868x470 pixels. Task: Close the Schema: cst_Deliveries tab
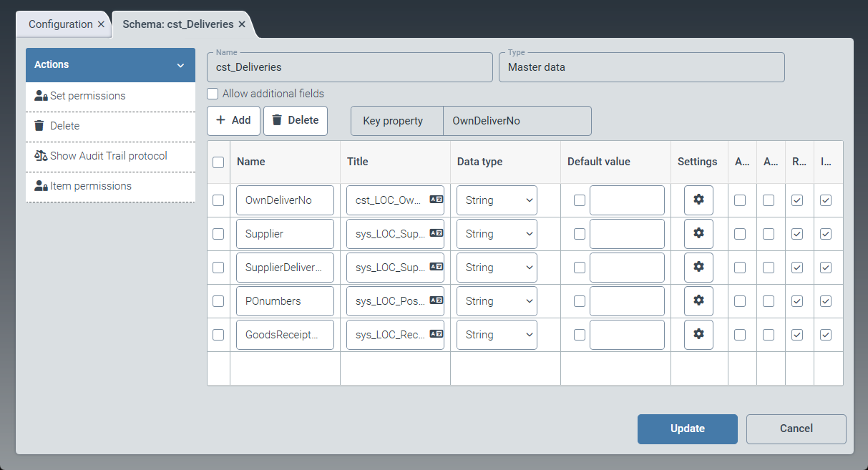(x=242, y=24)
